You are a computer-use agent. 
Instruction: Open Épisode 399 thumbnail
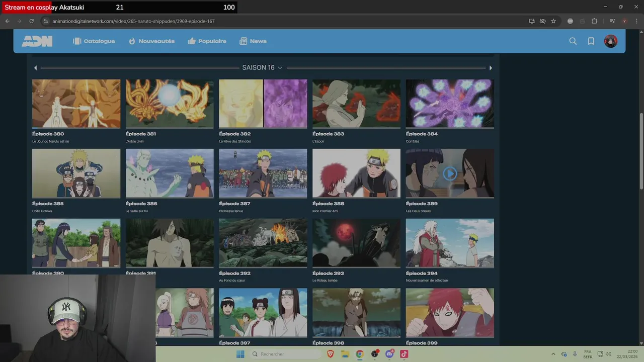tap(450, 313)
